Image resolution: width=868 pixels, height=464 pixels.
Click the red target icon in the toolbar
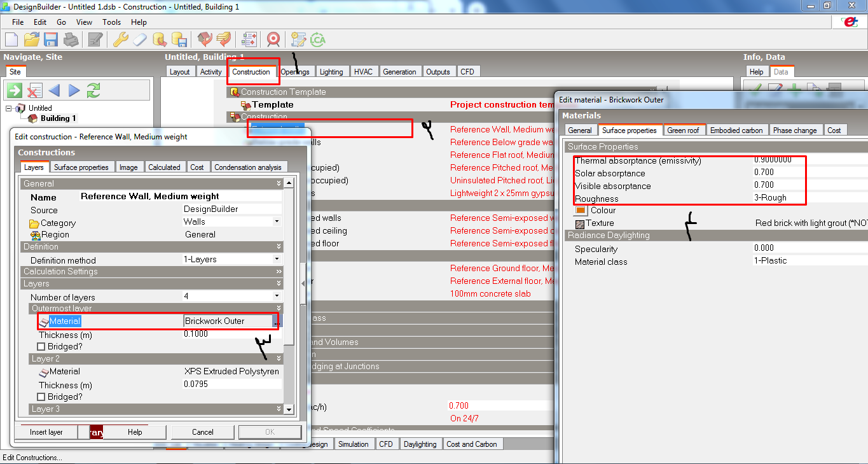point(273,39)
